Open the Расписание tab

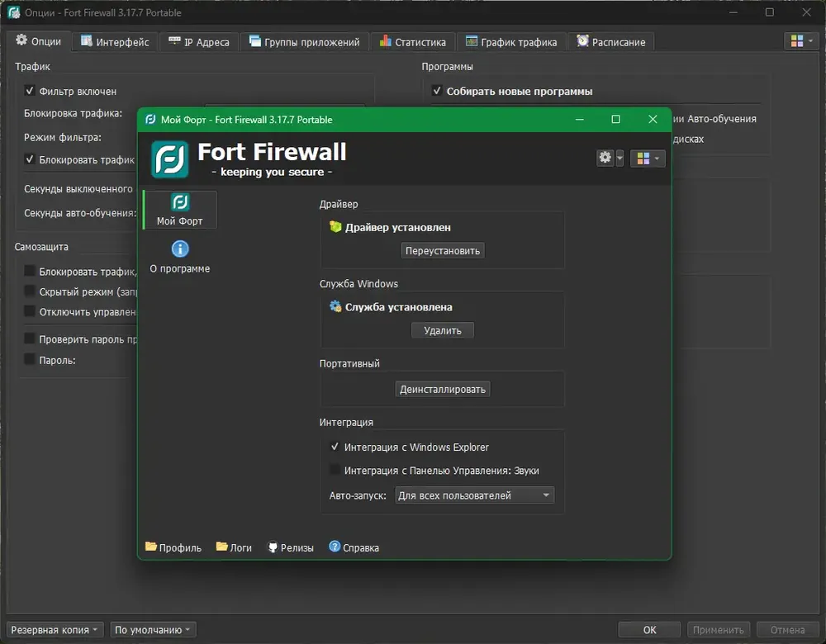pyautogui.click(x=610, y=42)
